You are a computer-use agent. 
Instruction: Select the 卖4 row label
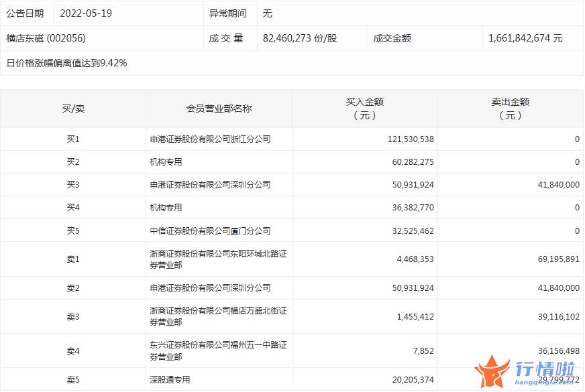point(73,350)
